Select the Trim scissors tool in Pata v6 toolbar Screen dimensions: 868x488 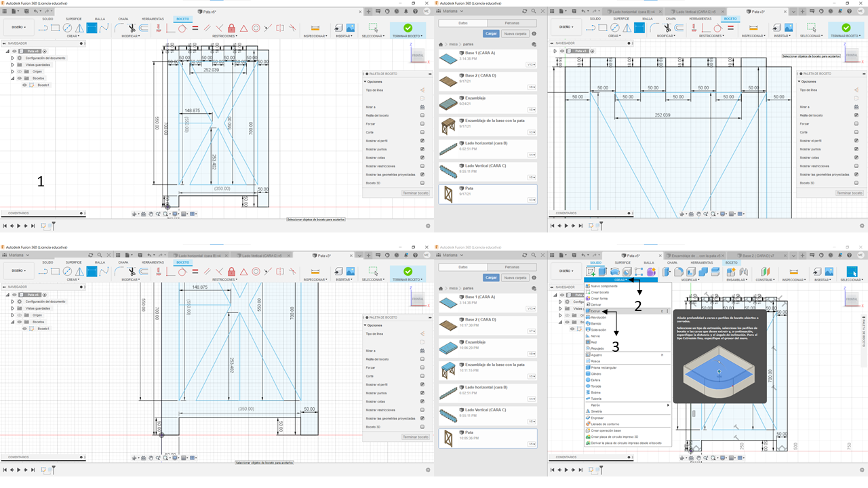[x=132, y=28]
